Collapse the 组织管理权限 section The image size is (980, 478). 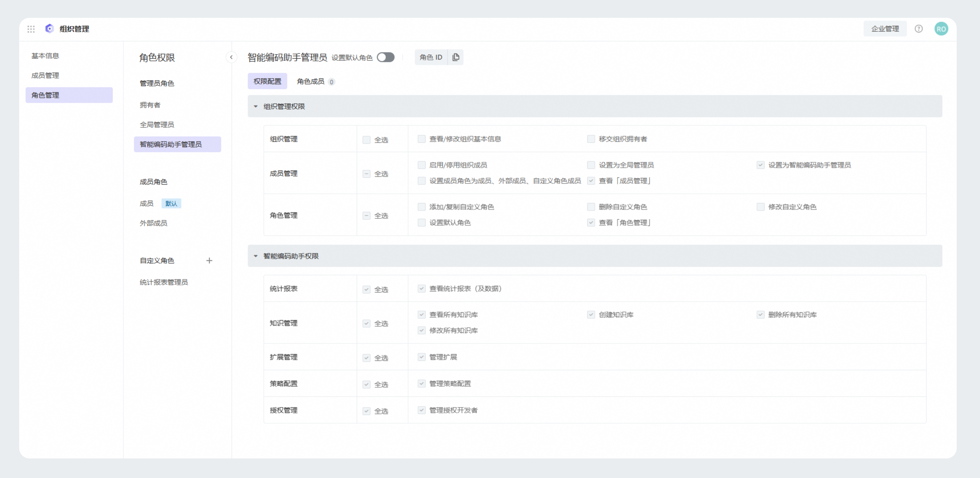click(255, 106)
